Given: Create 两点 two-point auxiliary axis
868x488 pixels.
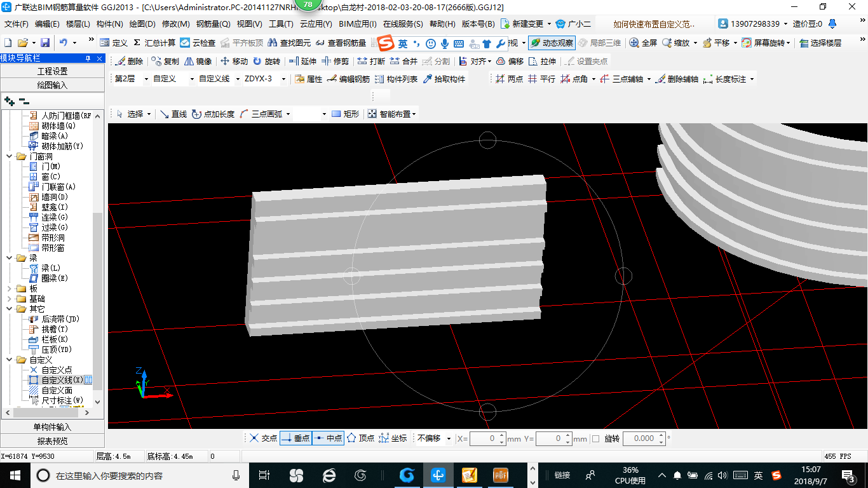Looking at the screenshot, I should click(509, 79).
